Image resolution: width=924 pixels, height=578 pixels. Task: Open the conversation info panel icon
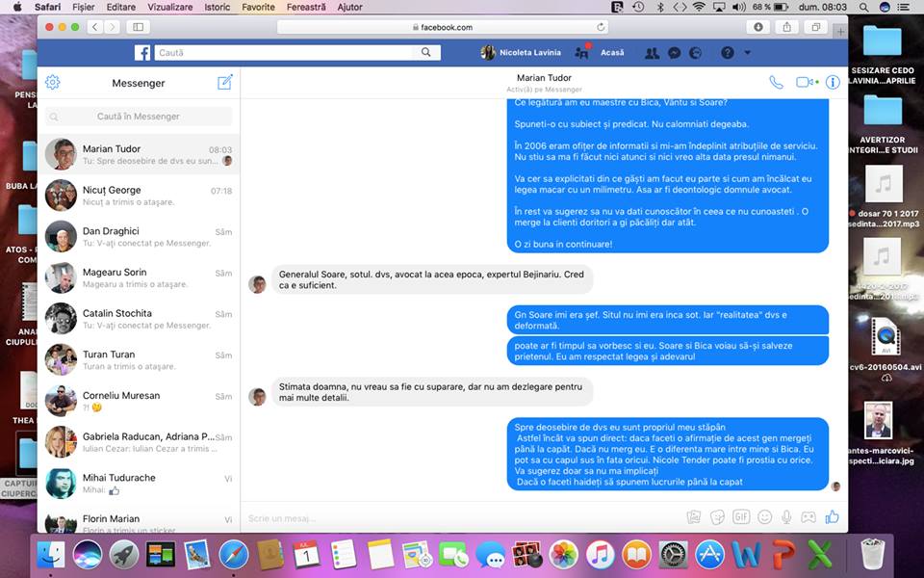coord(833,82)
